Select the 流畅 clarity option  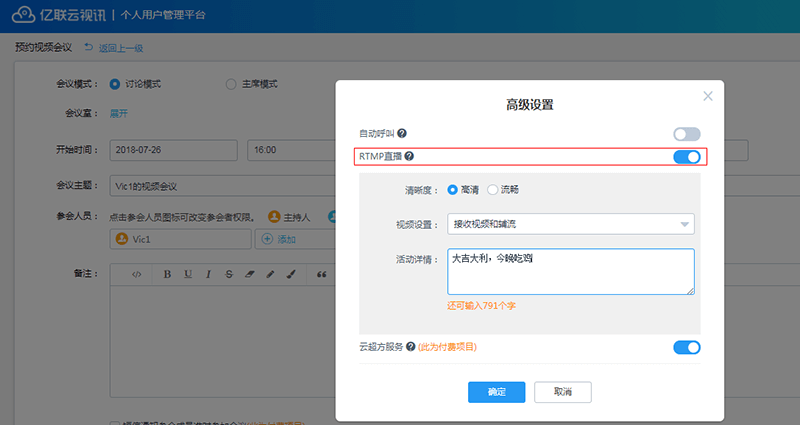pos(492,190)
